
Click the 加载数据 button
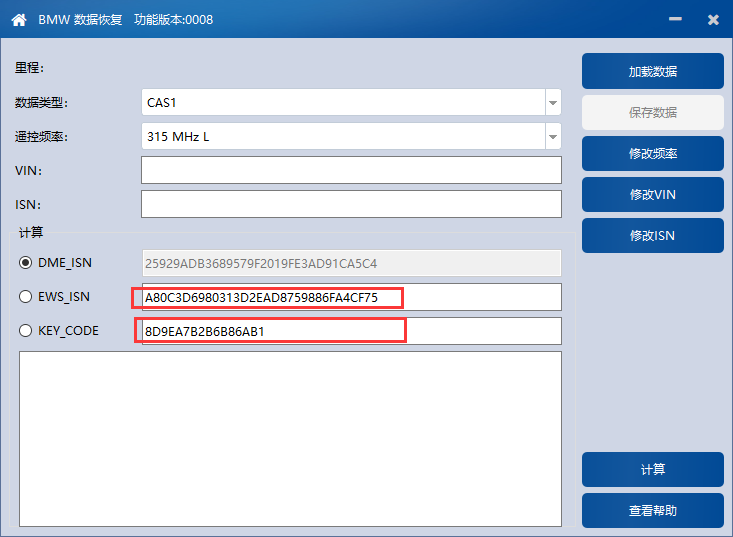[x=653, y=71]
